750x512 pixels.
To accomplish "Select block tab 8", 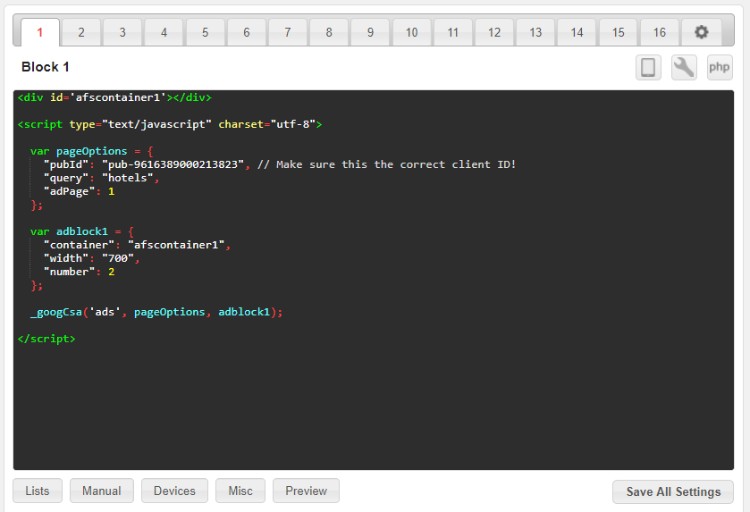I will [329, 33].
